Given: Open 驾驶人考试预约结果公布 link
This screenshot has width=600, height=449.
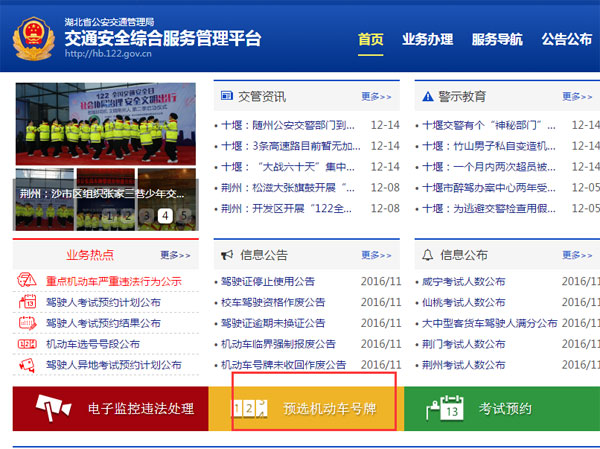Looking at the screenshot, I should pos(103,323).
